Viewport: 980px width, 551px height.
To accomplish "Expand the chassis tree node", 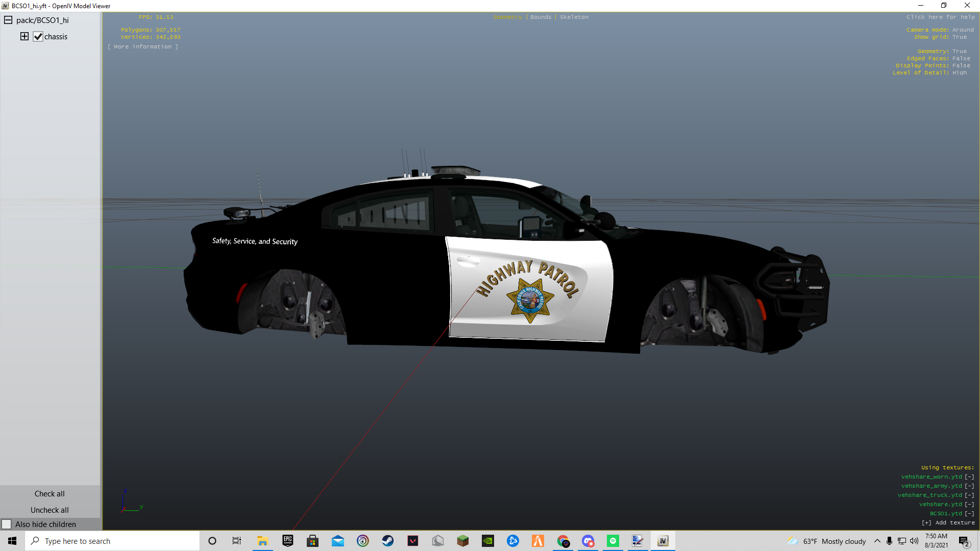I will [24, 36].
